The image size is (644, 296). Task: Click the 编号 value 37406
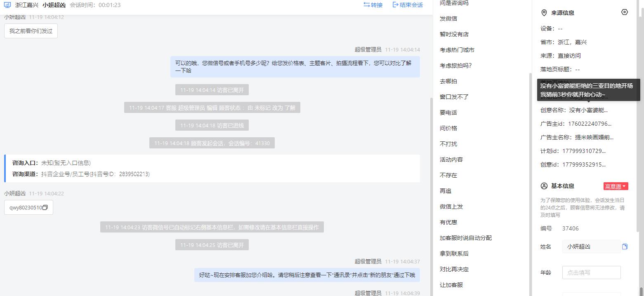570,228
